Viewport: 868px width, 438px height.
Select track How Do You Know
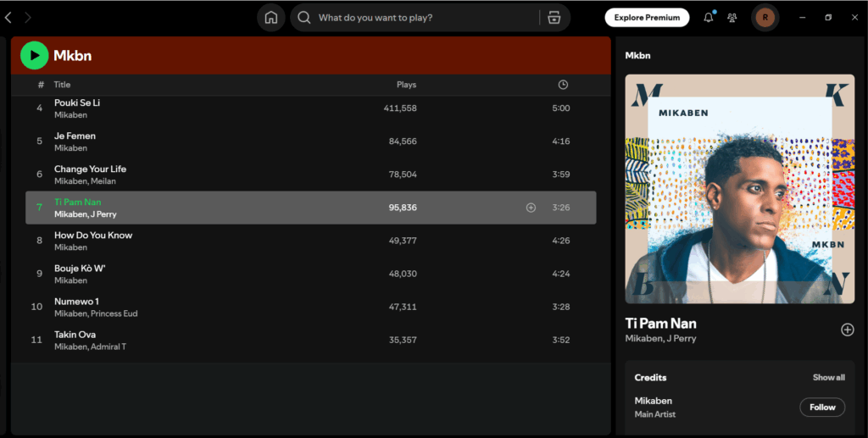pos(93,236)
